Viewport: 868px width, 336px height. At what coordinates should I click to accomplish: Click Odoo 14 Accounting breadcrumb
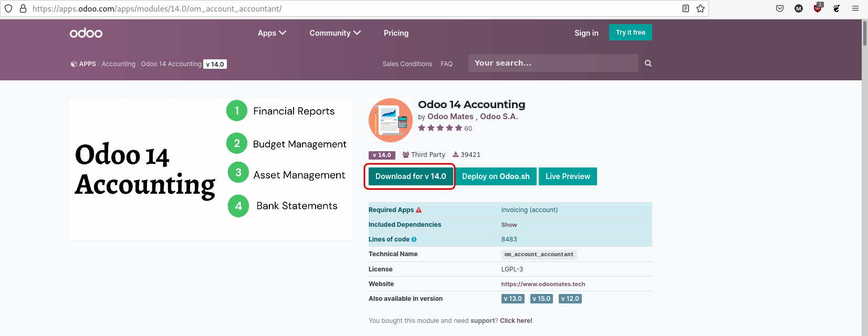[171, 64]
